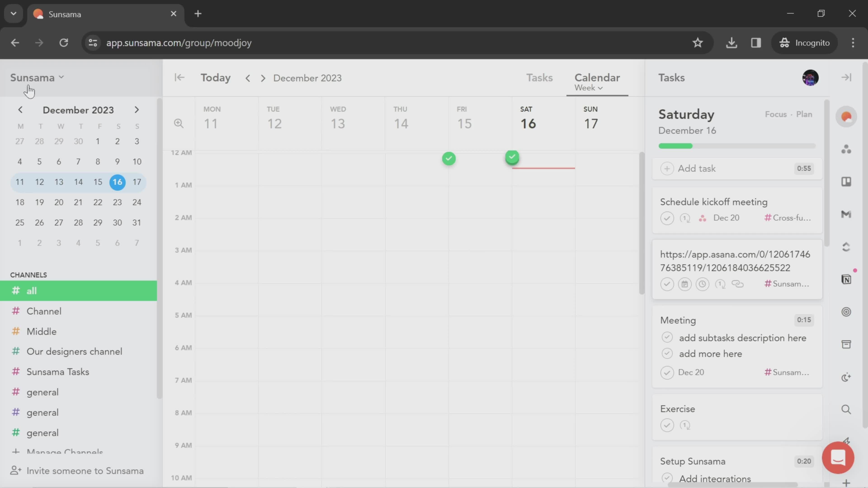Click forward arrow to next calendar month
Image resolution: width=868 pixels, height=488 pixels.
[137, 110]
